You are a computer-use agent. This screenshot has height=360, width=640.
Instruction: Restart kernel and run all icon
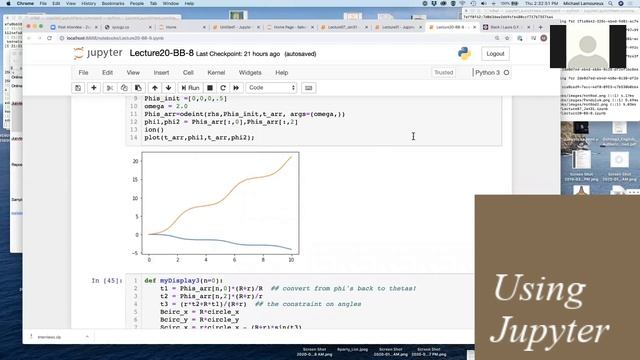click(236, 88)
